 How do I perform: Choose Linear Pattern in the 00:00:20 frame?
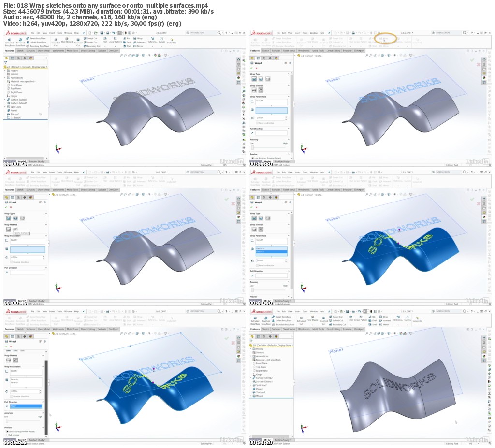115,40
